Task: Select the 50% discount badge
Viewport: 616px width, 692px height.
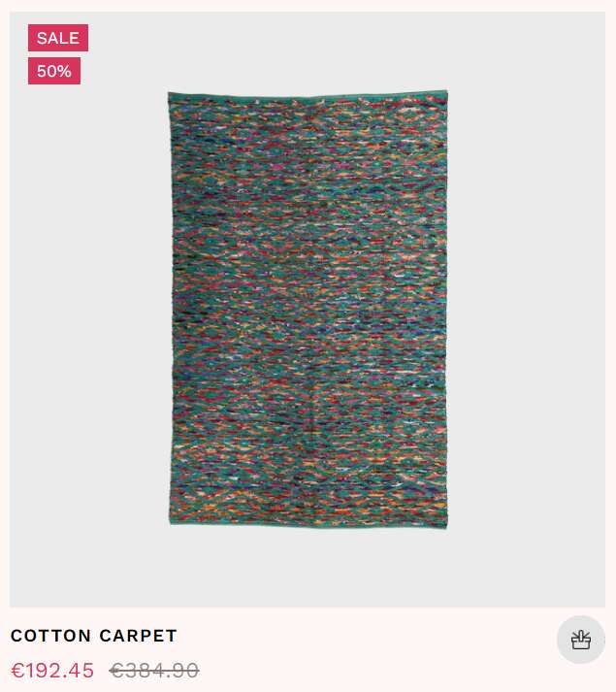Action: coord(54,71)
